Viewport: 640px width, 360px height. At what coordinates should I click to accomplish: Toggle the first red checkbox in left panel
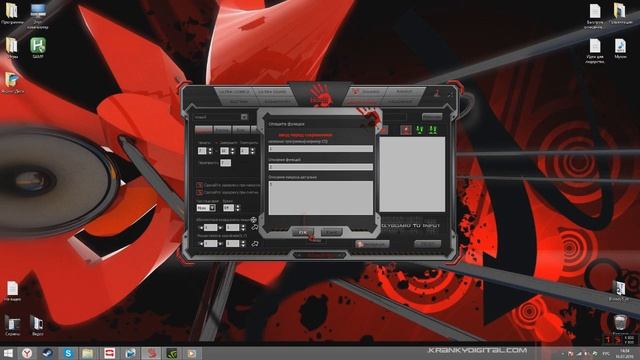click(x=200, y=185)
